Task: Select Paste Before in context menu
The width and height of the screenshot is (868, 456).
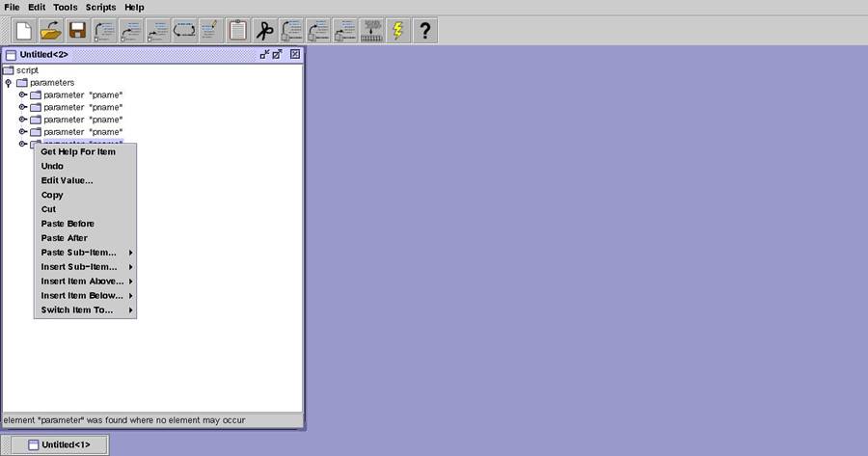Action: coord(85,224)
